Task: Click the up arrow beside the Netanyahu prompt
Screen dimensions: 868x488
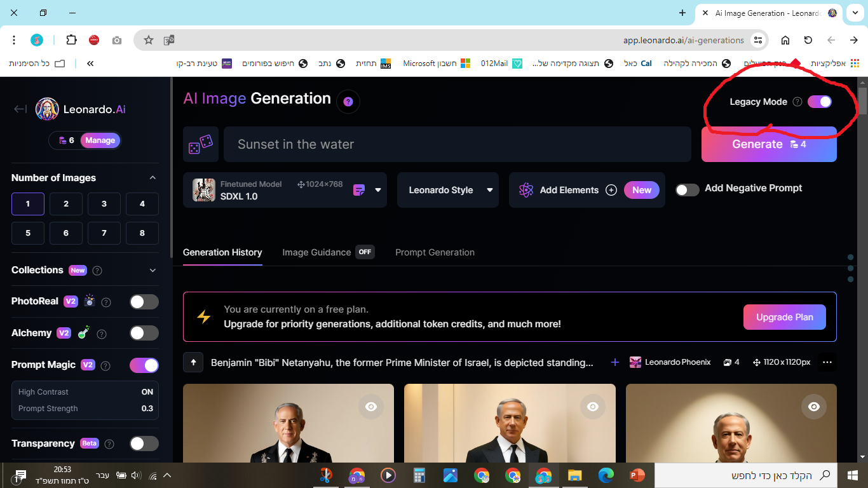Action: point(193,362)
